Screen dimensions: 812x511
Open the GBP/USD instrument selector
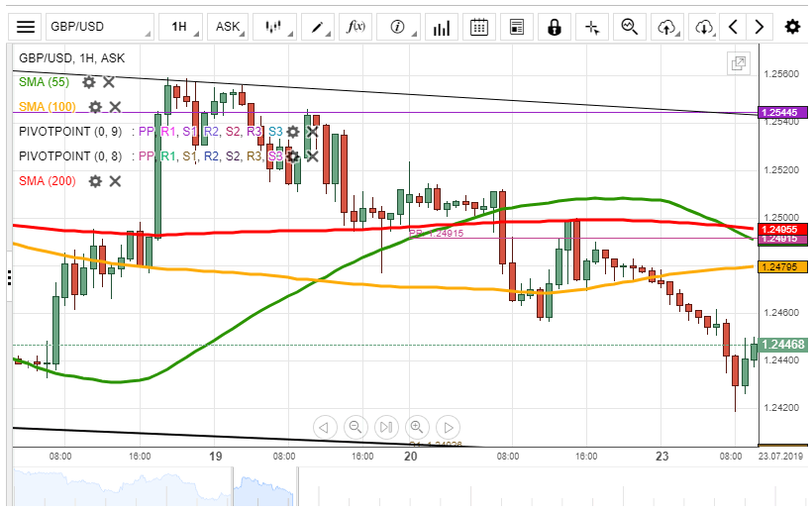coord(100,27)
